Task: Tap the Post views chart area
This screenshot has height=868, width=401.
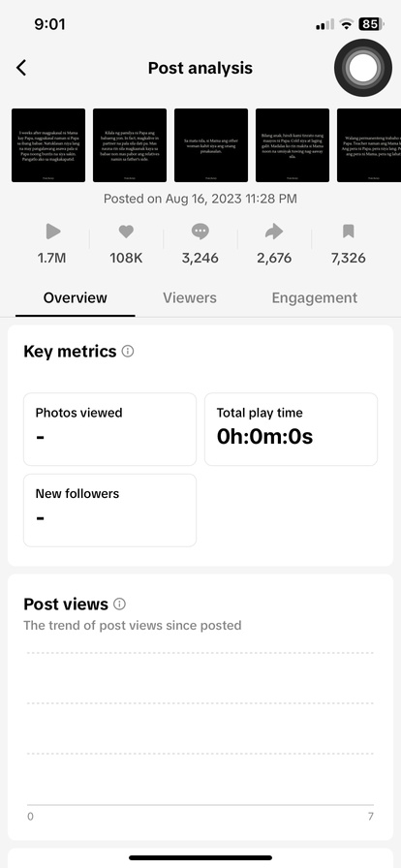Action: point(200,729)
